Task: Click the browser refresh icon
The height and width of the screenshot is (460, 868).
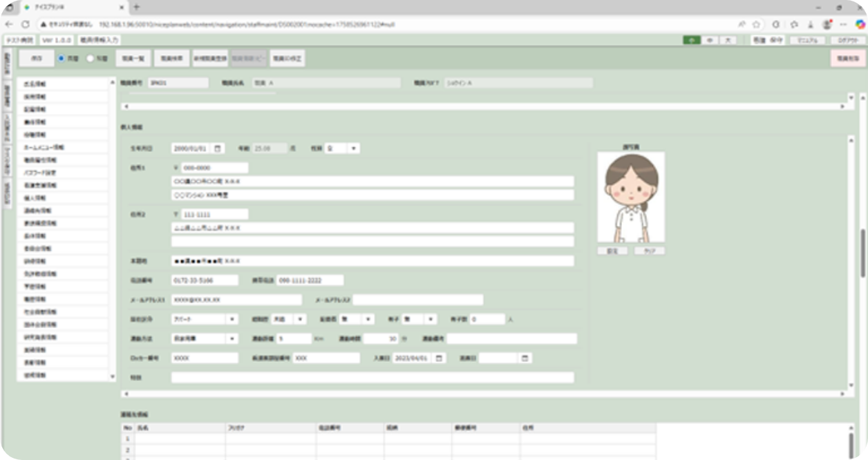Action: point(26,23)
